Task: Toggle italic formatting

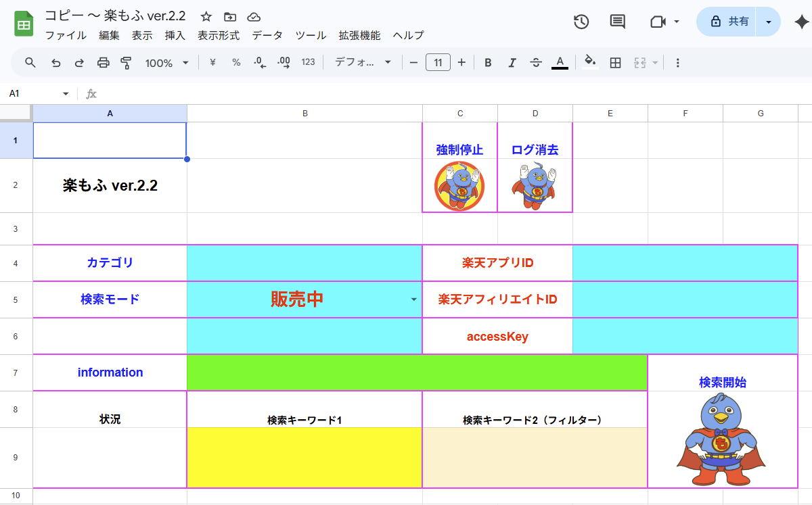Action: 512,63
